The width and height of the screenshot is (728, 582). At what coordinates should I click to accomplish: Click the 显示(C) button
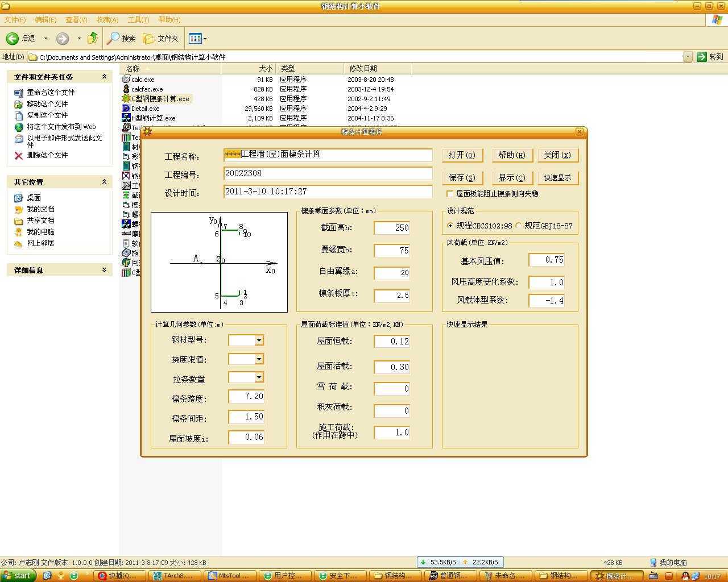click(x=512, y=178)
